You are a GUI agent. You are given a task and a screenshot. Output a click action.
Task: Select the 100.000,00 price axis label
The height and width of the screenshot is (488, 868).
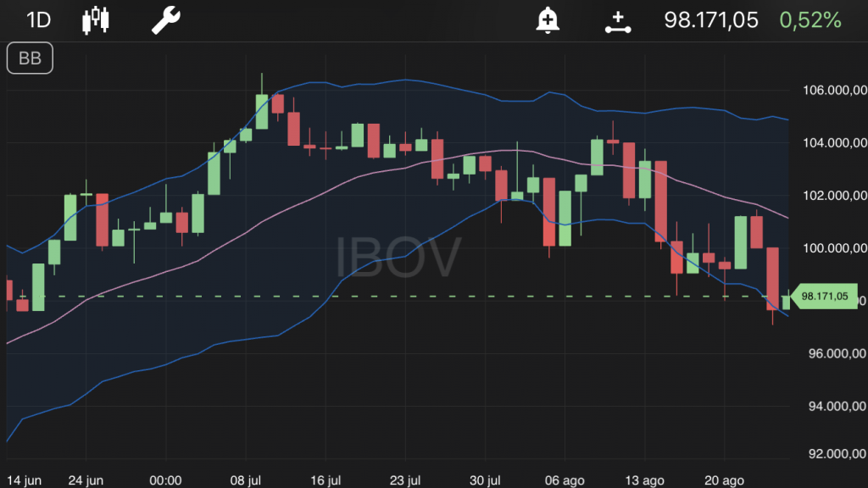[x=835, y=248]
